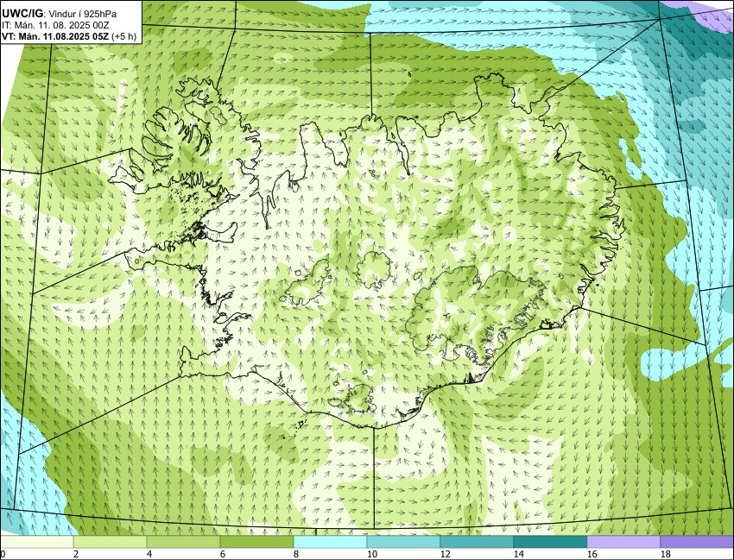Click the 8–10 m/s light cyan legend swatch
Screen dimensions: 734x560
[x=330, y=542]
